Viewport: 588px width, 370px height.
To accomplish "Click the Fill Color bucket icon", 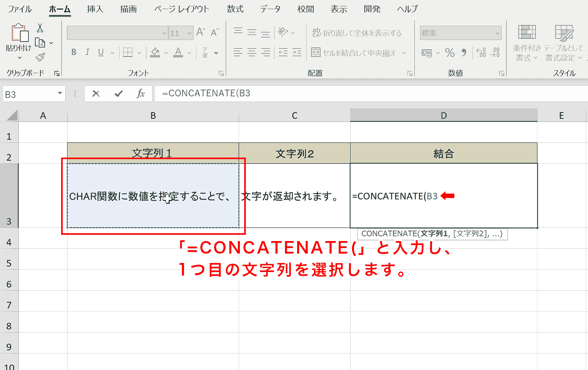I will (x=155, y=52).
